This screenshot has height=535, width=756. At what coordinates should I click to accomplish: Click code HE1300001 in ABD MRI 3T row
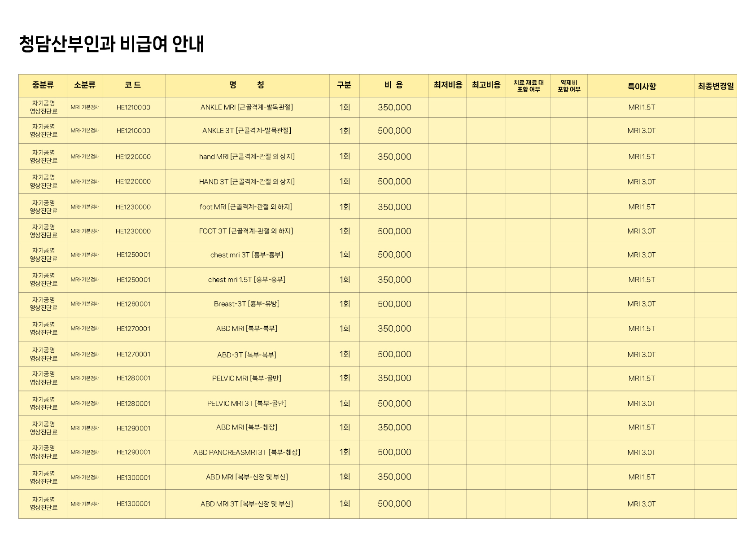coord(133,504)
